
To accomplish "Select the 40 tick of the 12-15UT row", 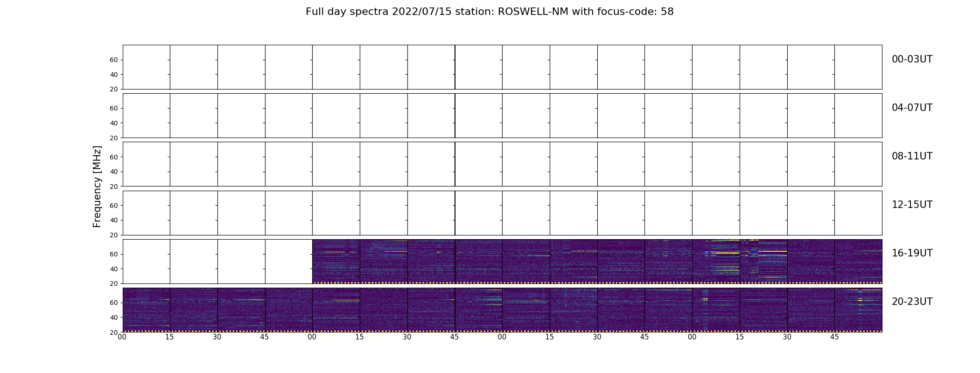I will [x=114, y=220].
